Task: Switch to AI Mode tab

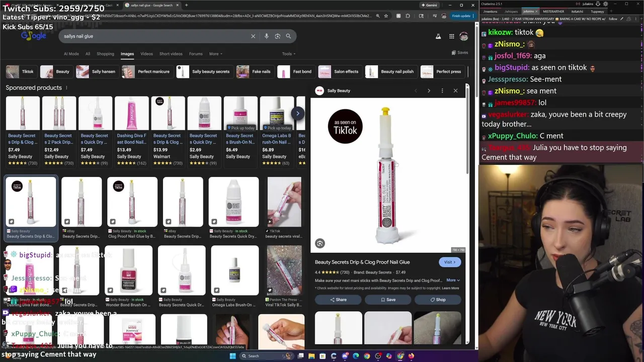Action: 71,54
